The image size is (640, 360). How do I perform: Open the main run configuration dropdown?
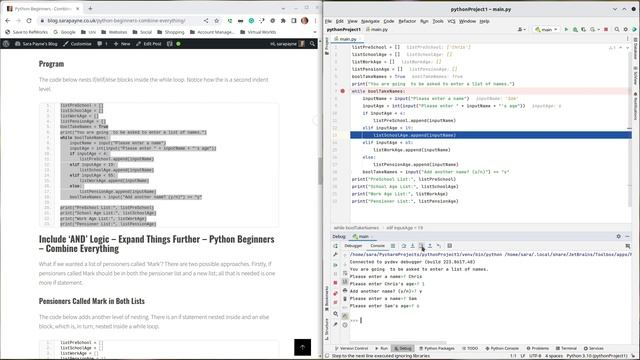[546, 29]
